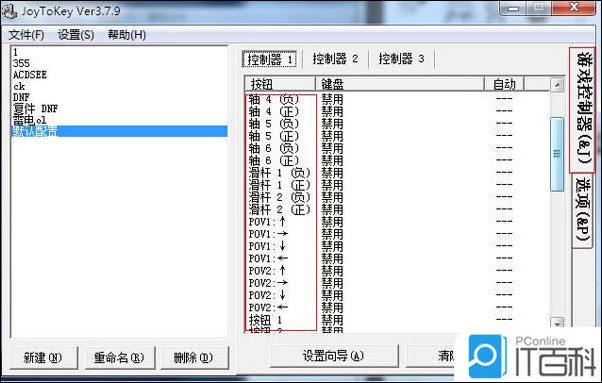Select the POV2: ← row
The image size is (602, 383).
click(397, 308)
